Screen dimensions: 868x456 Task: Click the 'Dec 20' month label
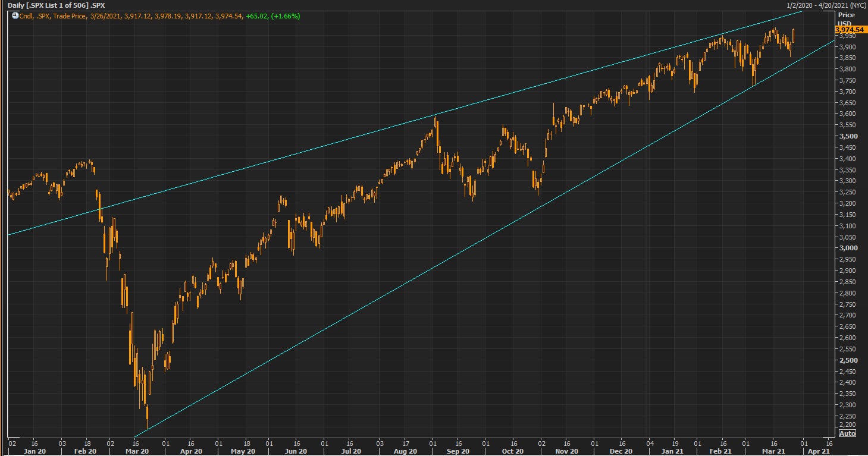tap(621, 451)
